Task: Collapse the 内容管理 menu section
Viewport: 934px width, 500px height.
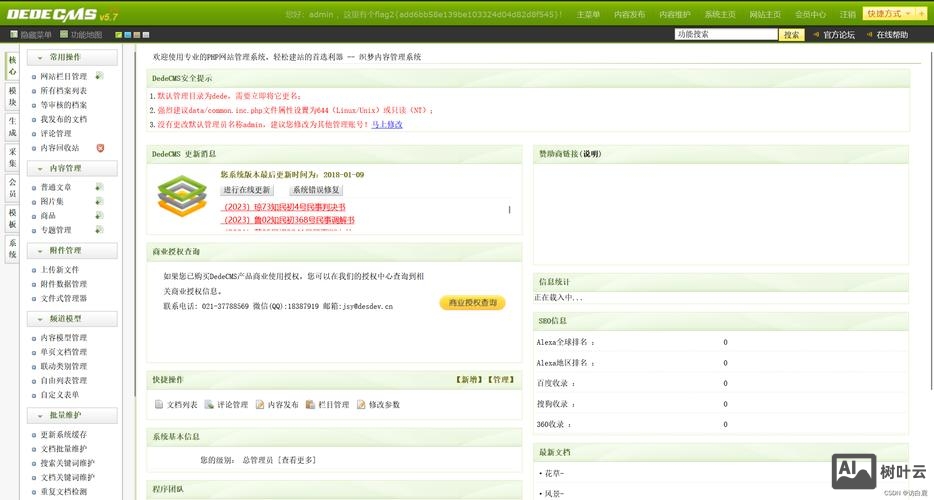Action: [72, 169]
